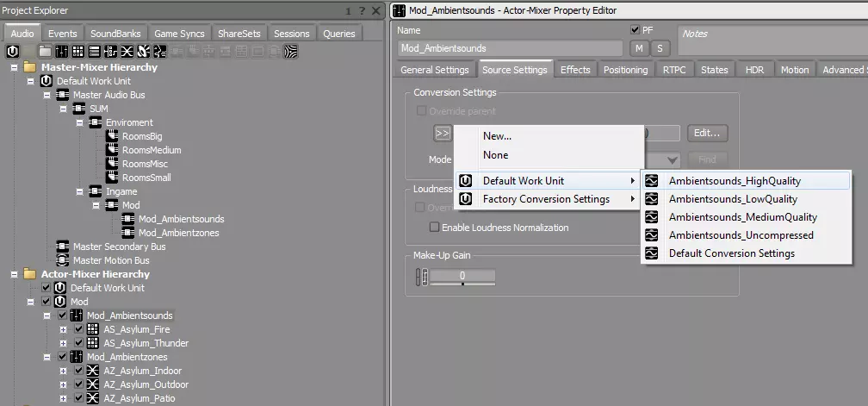
Task: Open the SoundBanks tab
Action: (115, 34)
